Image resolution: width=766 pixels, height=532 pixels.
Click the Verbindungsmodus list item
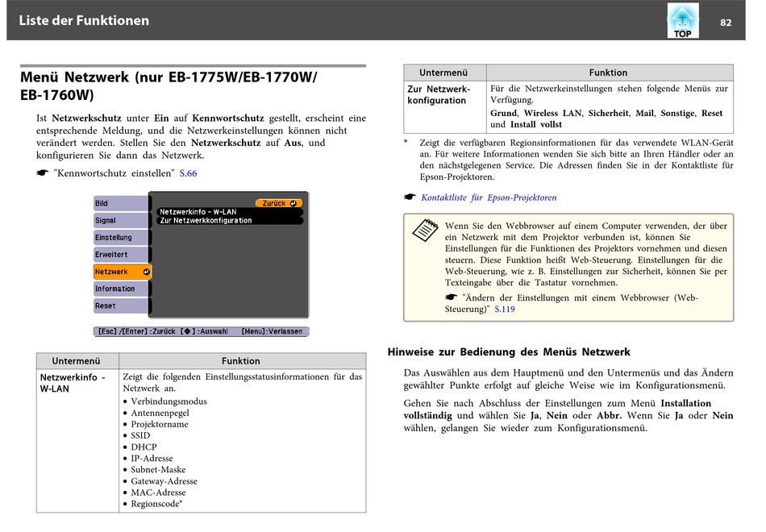click(169, 401)
